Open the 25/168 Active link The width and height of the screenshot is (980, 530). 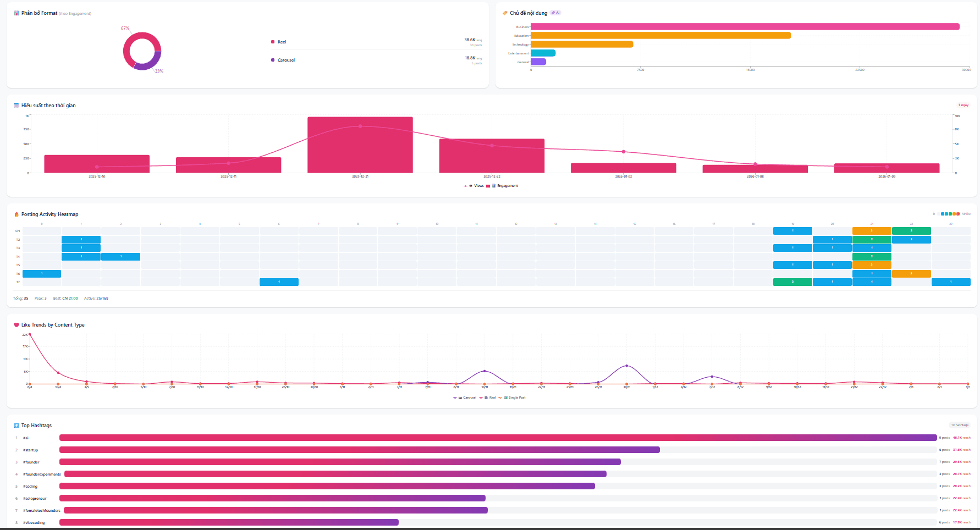pos(102,298)
